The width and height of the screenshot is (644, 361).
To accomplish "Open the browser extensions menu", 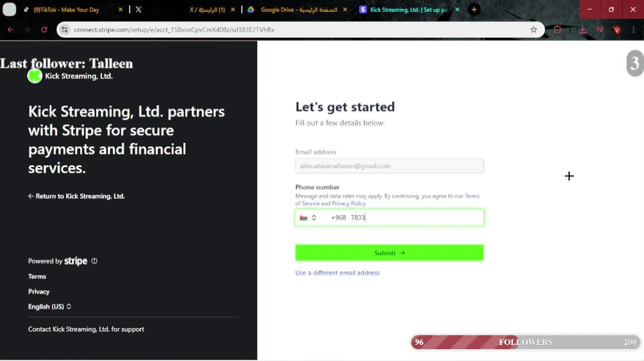I will (558, 30).
